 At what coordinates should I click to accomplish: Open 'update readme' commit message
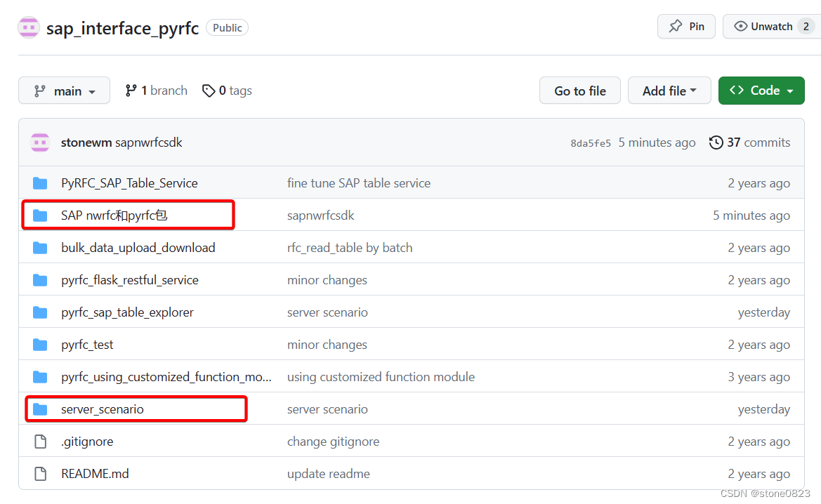click(x=328, y=474)
